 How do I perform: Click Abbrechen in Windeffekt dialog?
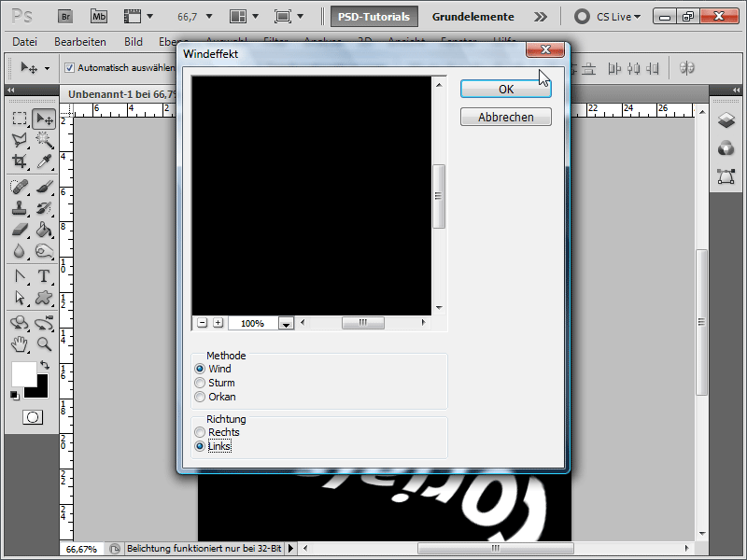506,117
